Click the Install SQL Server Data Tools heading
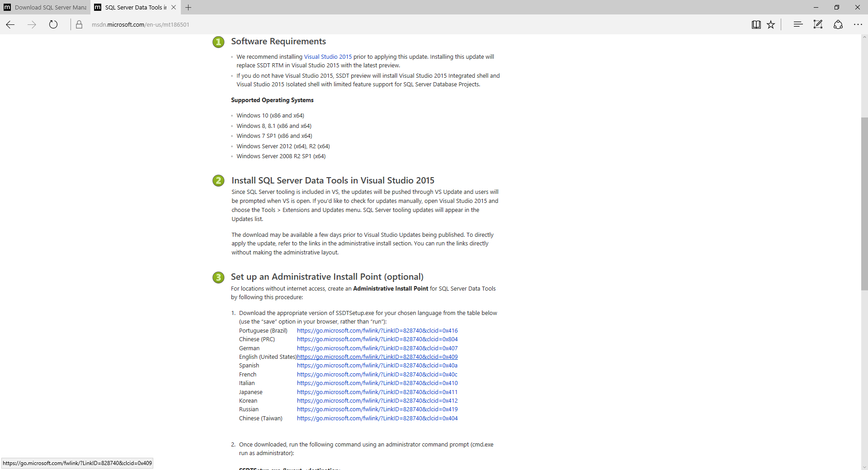The image size is (868, 470). pyautogui.click(x=333, y=181)
